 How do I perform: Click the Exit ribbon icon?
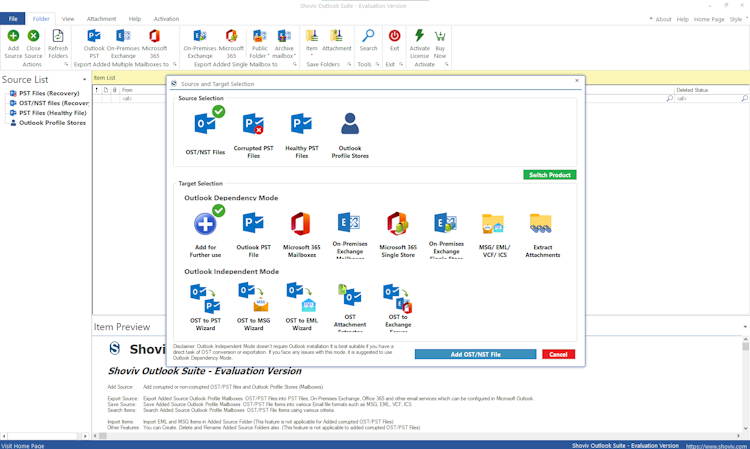[394, 41]
